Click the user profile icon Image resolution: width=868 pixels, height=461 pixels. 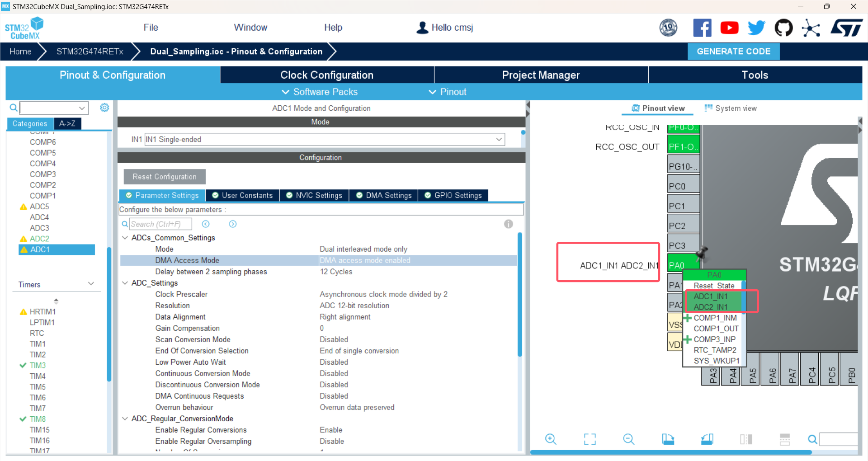(422, 28)
